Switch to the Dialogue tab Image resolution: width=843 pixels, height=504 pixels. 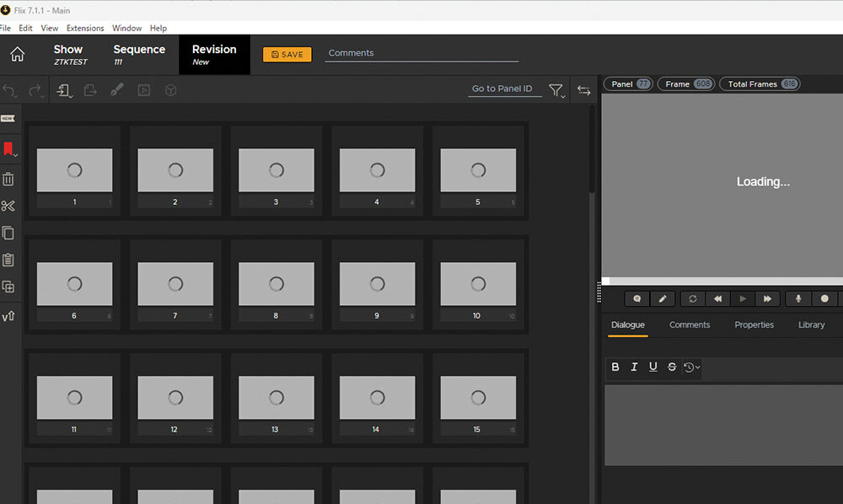coord(628,325)
